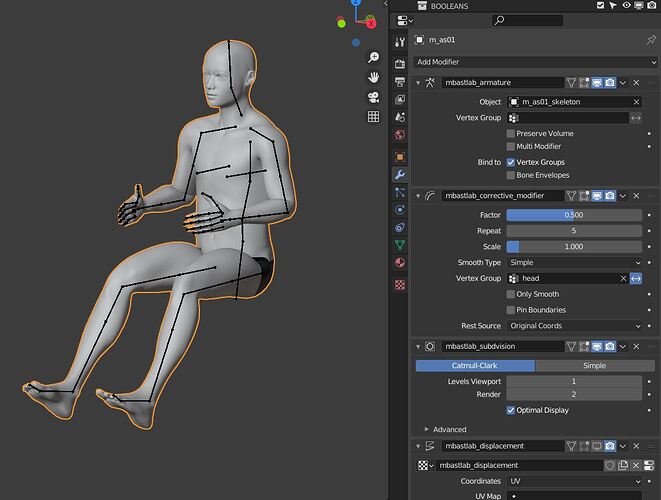Adjust the Scale 1.000 slider
The height and width of the screenshot is (500, 661).
574,247
